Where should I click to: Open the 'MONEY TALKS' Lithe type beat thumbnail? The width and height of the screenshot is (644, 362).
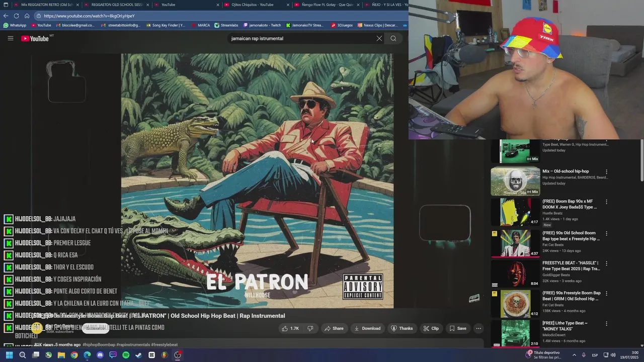(515, 333)
